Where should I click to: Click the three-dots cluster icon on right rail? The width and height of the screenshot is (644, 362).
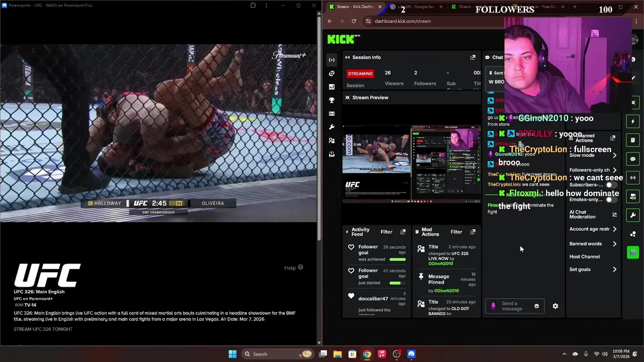tap(633, 234)
